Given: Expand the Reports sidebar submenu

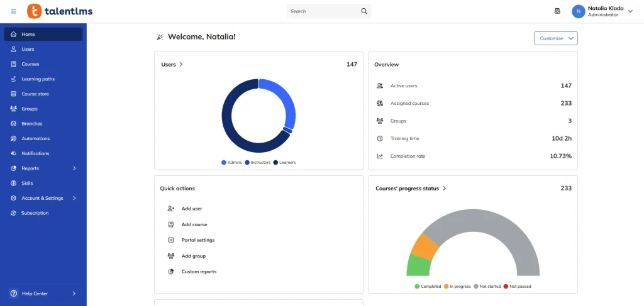Looking at the screenshot, I should point(74,168).
